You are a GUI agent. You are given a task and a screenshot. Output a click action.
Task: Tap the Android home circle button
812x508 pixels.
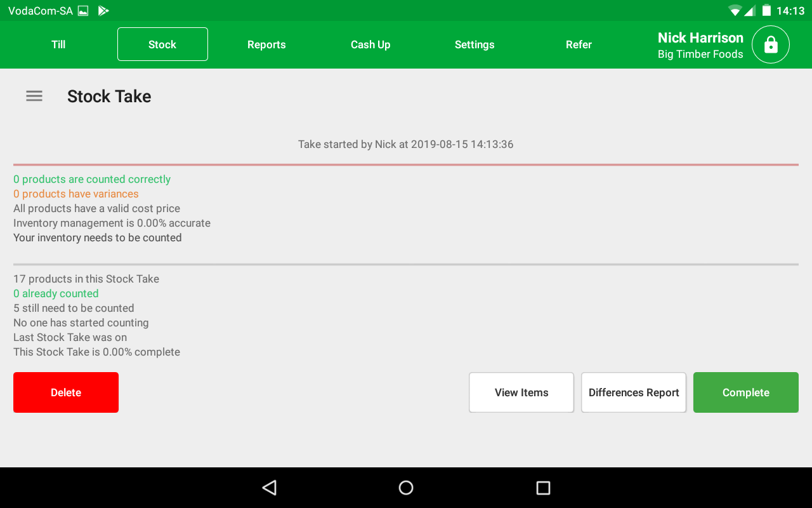pos(406,488)
